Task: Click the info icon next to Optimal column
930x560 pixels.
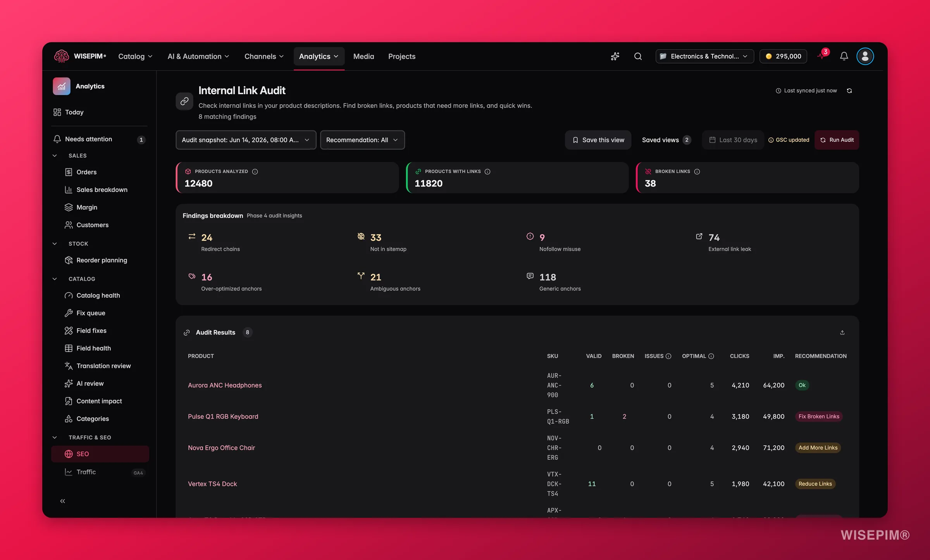Action: click(711, 356)
